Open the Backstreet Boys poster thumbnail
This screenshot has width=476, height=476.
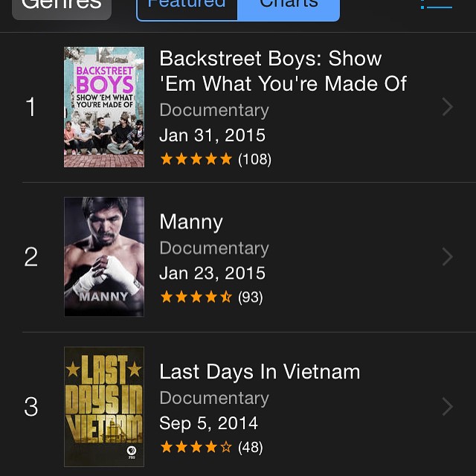[104, 107]
